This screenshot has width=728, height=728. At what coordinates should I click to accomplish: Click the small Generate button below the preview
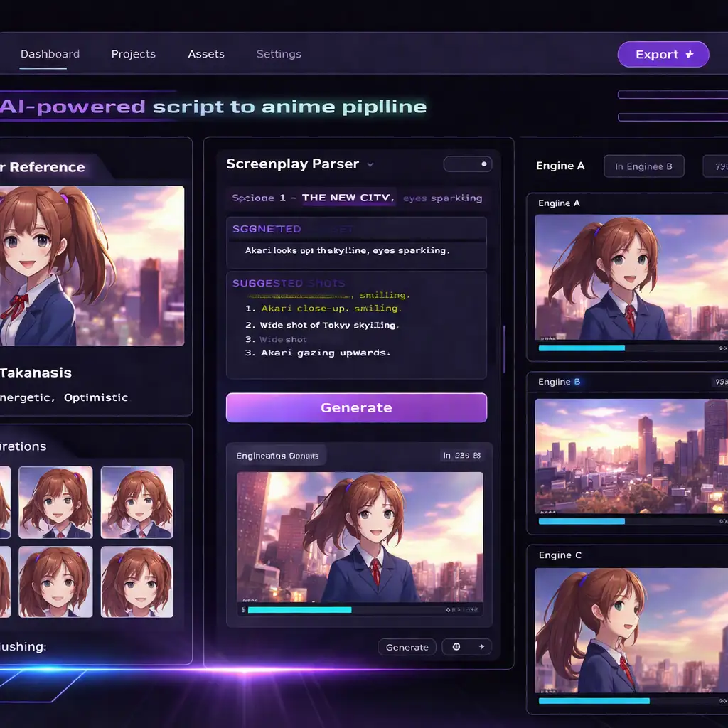[407, 647]
